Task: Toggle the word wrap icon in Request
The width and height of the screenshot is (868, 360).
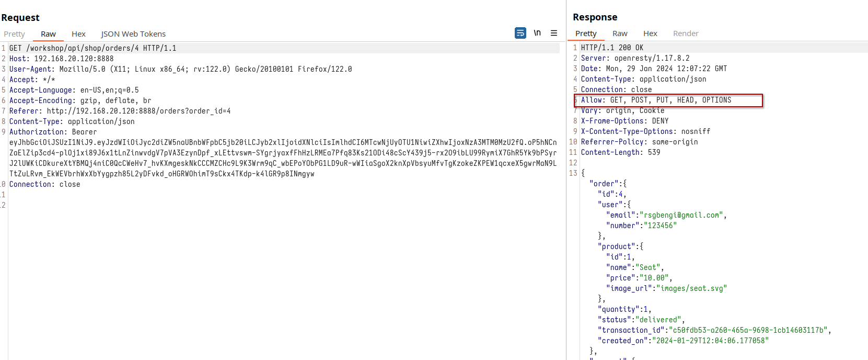Action: pos(520,33)
